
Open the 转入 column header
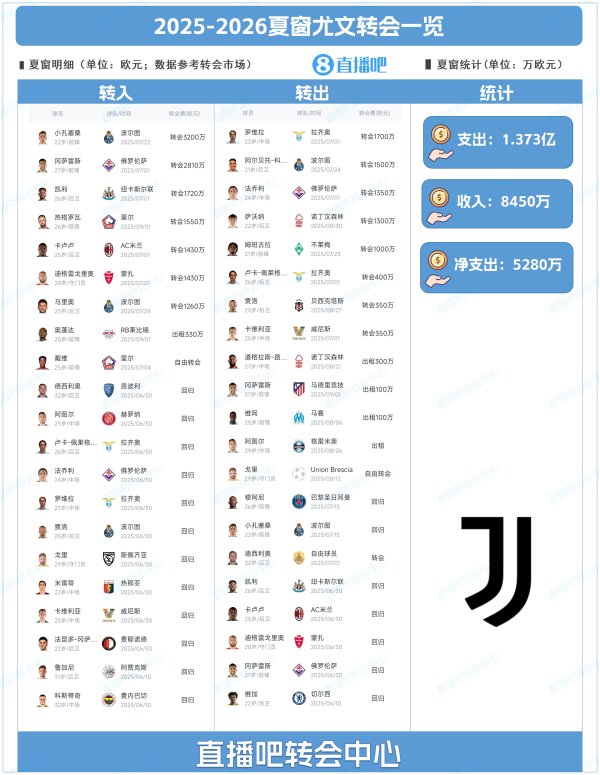click(116, 92)
